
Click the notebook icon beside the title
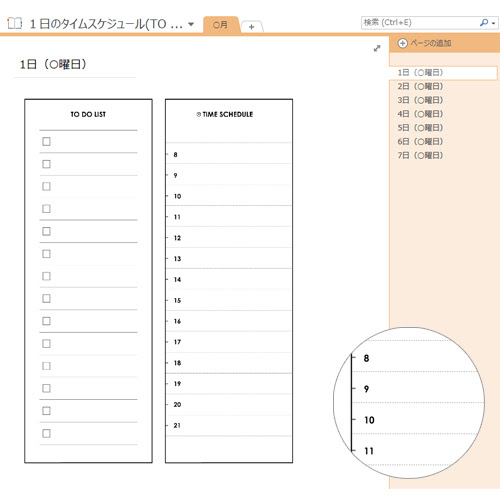click(15, 24)
